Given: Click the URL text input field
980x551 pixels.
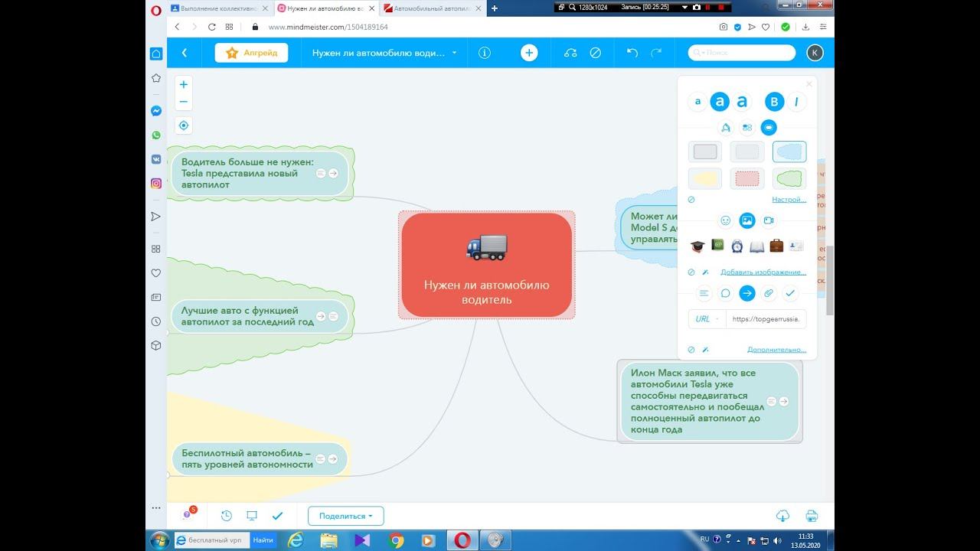Looking at the screenshot, I should (x=766, y=319).
